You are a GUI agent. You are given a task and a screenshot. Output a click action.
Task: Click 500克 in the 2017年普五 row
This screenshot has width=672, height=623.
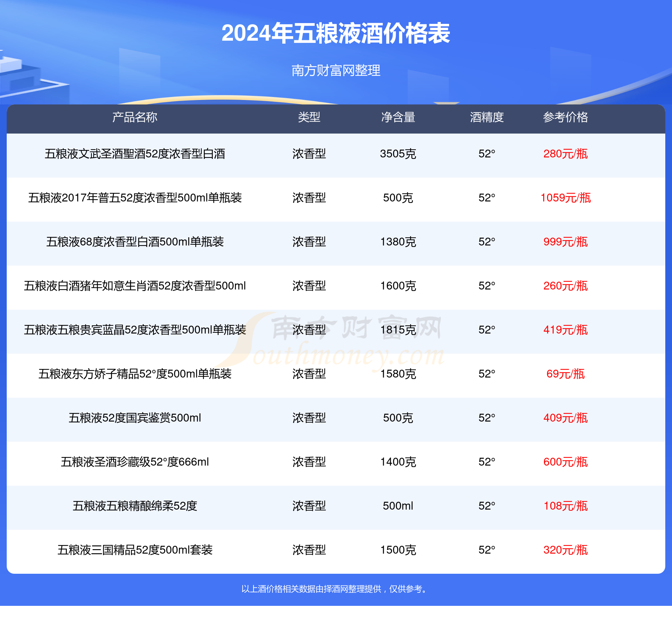click(398, 198)
